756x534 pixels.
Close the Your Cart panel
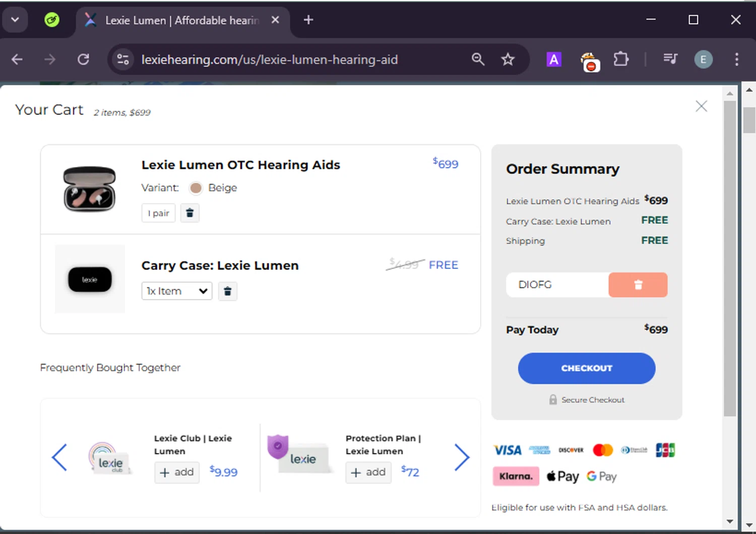[701, 106]
